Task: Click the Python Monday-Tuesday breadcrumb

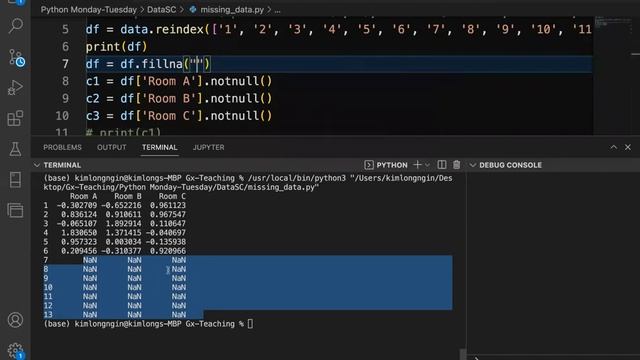Action: click(x=89, y=10)
